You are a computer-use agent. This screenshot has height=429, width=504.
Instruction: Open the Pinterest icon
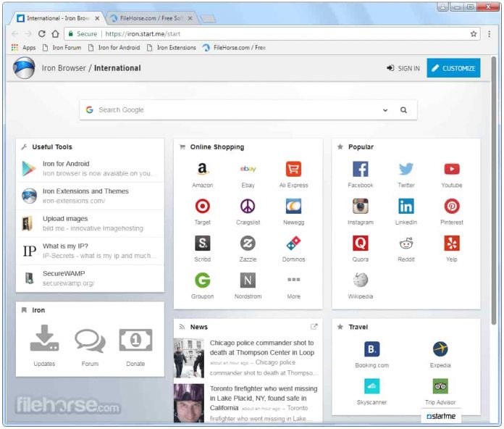tap(452, 207)
